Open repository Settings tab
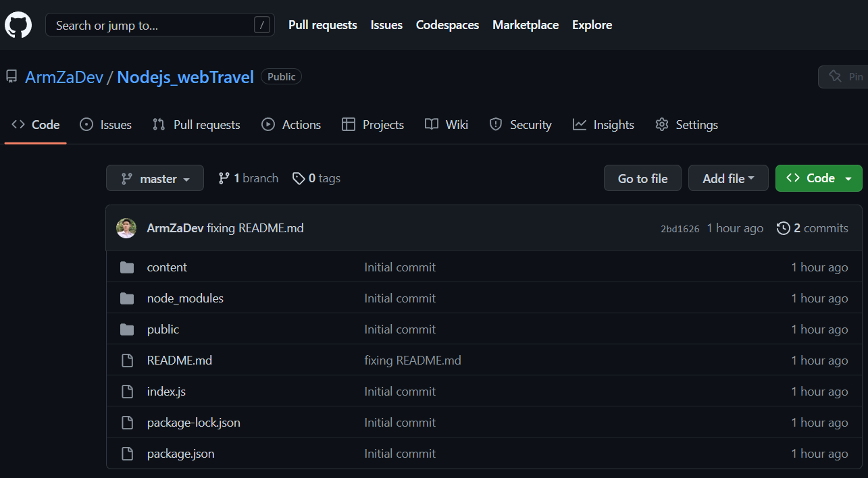The height and width of the screenshot is (478, 868). click(x=687, y=124)
